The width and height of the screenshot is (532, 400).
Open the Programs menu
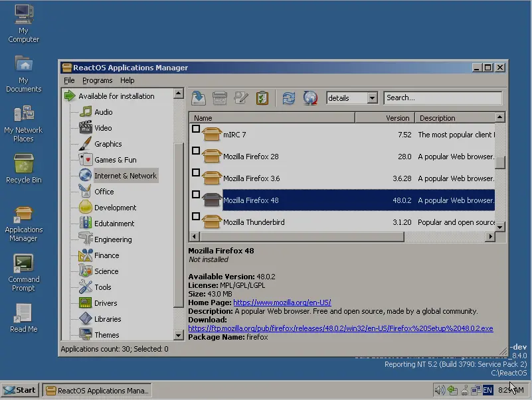[x=98, y=80]
